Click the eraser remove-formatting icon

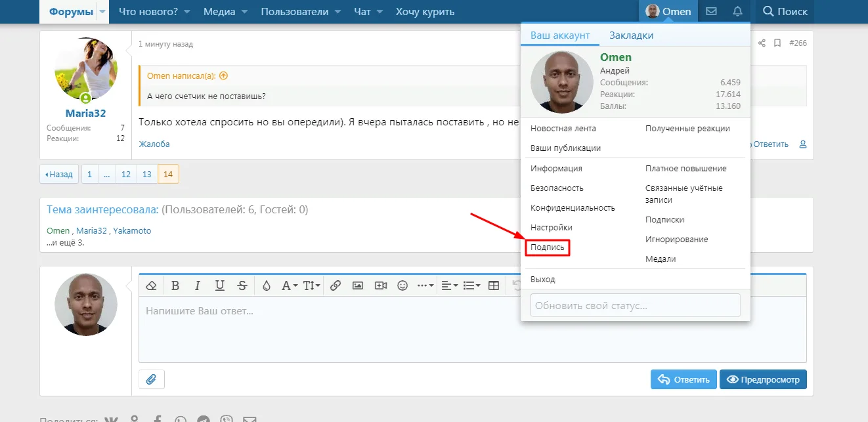click(152, 285)
